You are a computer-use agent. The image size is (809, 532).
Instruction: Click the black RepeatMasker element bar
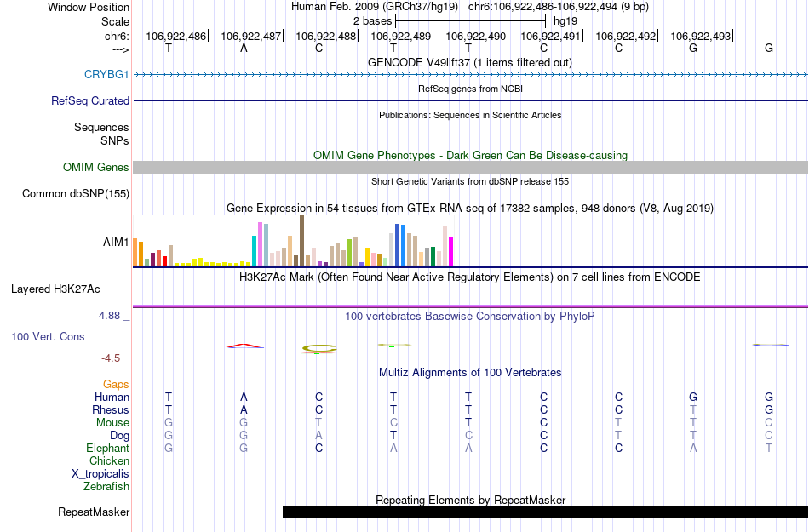(545, 512)
